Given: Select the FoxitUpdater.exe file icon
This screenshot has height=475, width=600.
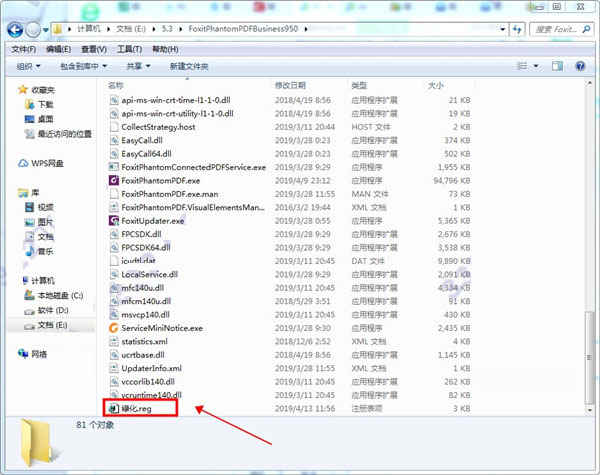Looking at the screenshot, I should coord(114,220).
